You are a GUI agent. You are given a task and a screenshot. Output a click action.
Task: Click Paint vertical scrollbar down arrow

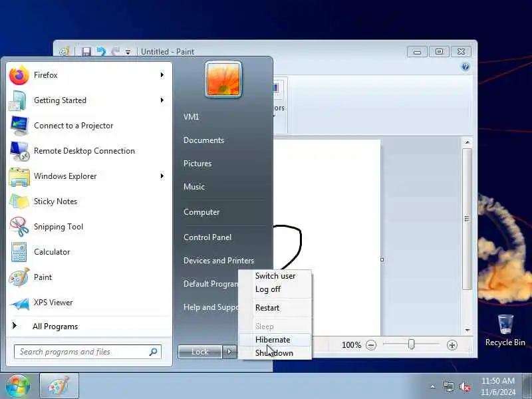467,330
